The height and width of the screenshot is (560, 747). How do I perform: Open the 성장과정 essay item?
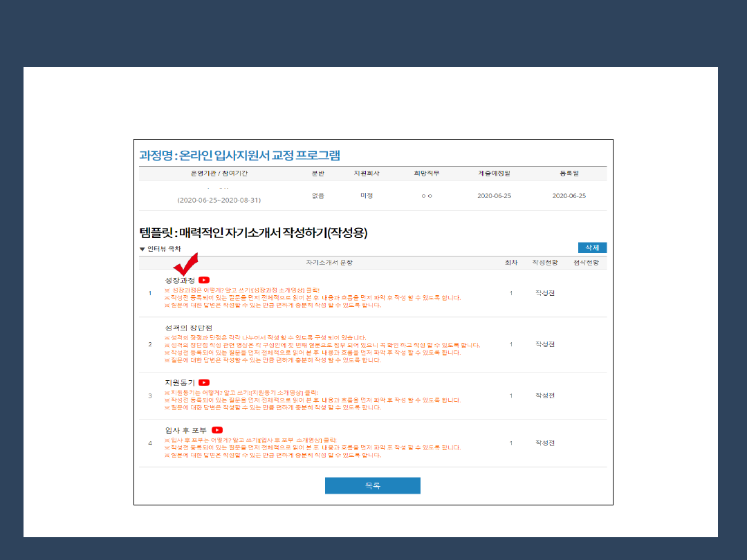coord(180,280)
